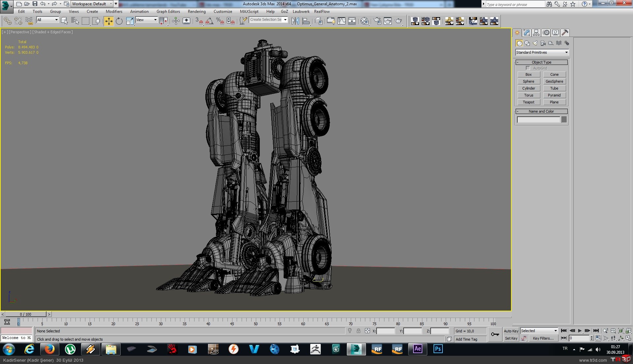
Task: Open the selection filter 'All' dropdown
Action: pyautogui.click(x=47, y=20)
